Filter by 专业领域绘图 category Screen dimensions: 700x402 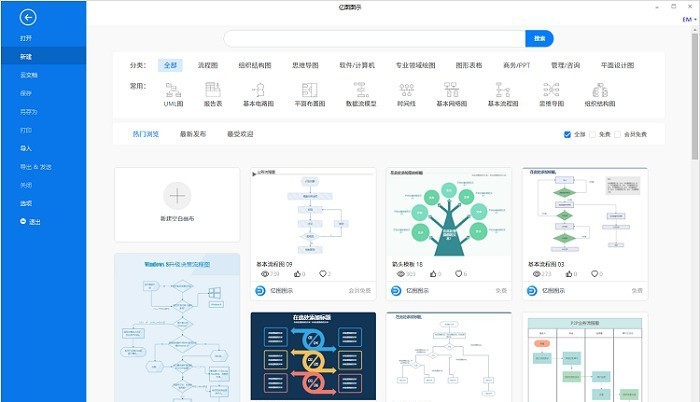[x=415, y=65]
